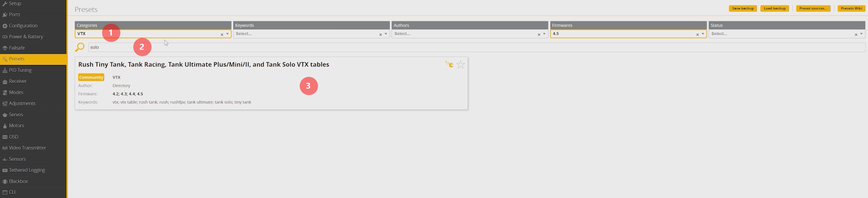The height and width of the screenshot is (198, 868).
Task: Click the Motors sidebar icon
Action: [5, 126]
